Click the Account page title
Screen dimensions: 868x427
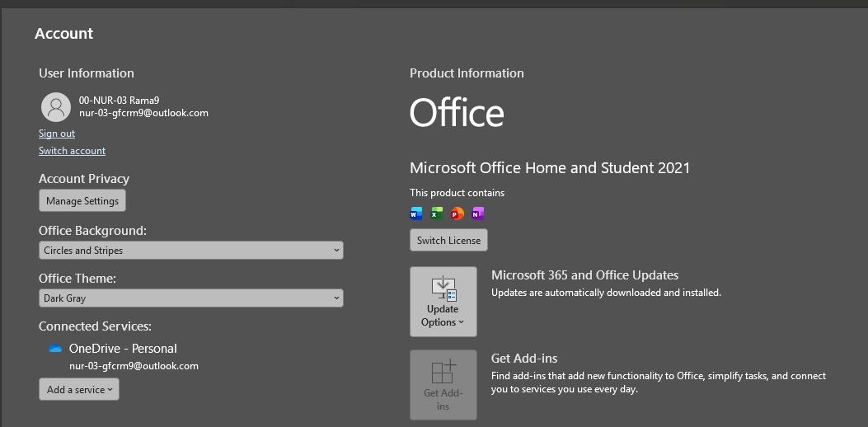coord(64,34)
